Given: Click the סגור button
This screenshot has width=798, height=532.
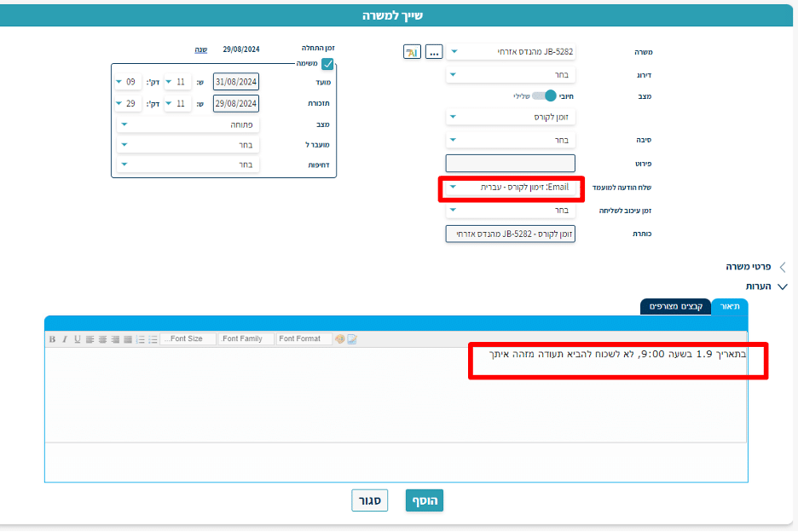Looking at the screenshot, I should [x=370, y=500].
